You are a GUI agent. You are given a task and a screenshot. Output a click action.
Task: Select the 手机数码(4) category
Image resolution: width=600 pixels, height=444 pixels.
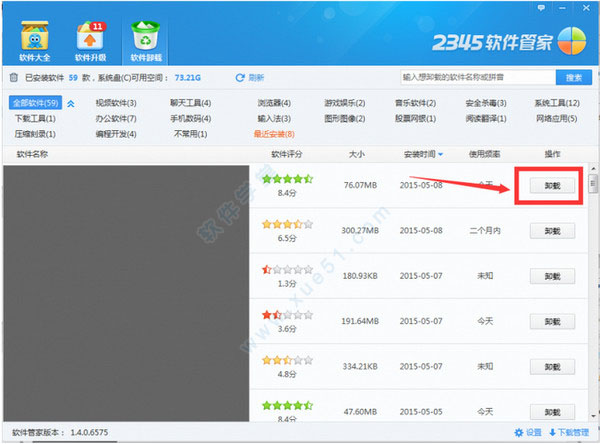pos(191,119)
